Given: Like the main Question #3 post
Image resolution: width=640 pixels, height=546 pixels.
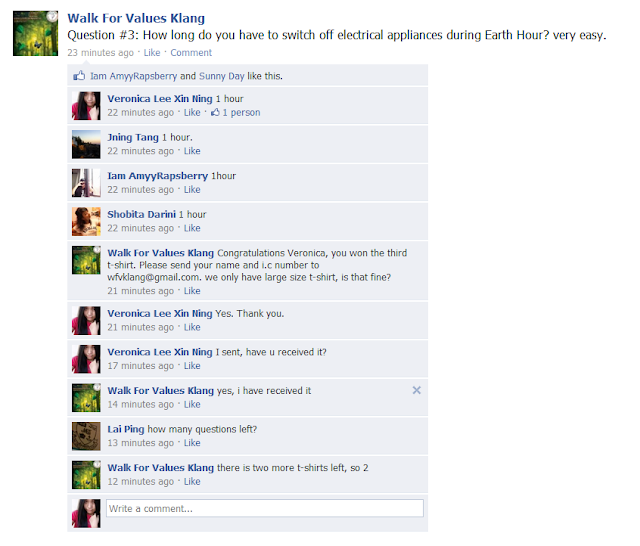Looking at the screenshot, I should click(152, 53).
